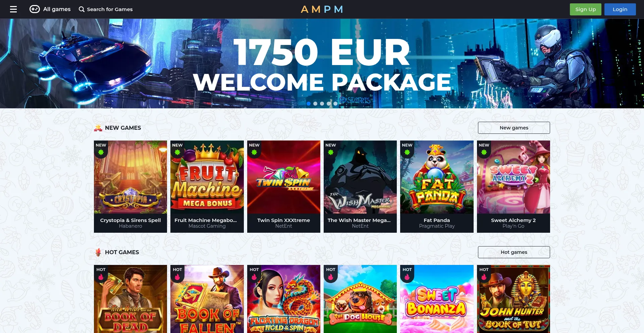Image resolution: width=644 pixels, height=333 pixels.
Task: Click the HOT flame badge on Book of Dead
Action: tap(101, 274)
